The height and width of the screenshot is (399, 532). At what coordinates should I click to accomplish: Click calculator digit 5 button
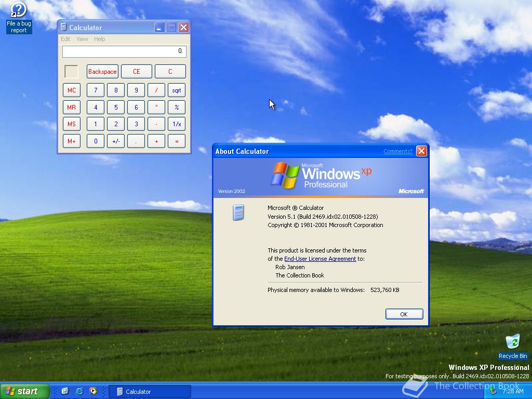click(x=116, y=107)
